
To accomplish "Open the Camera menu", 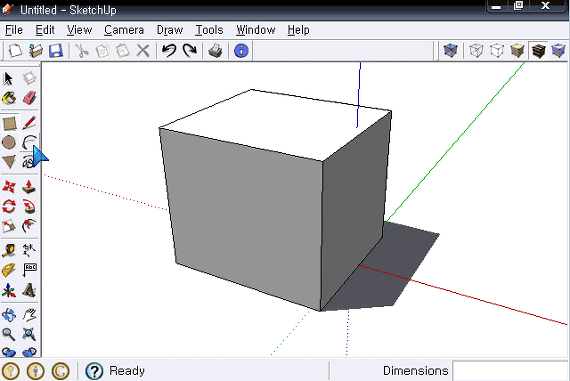I will click(124, 30).
